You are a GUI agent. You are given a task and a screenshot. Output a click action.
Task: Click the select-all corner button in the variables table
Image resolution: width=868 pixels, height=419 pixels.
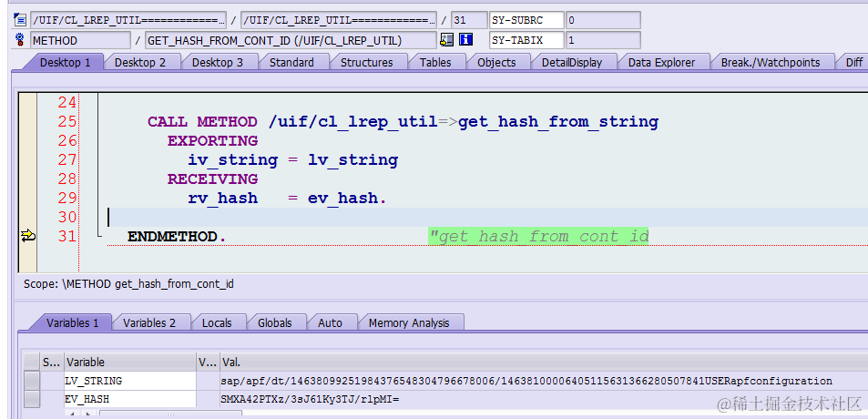click(32, 363)
